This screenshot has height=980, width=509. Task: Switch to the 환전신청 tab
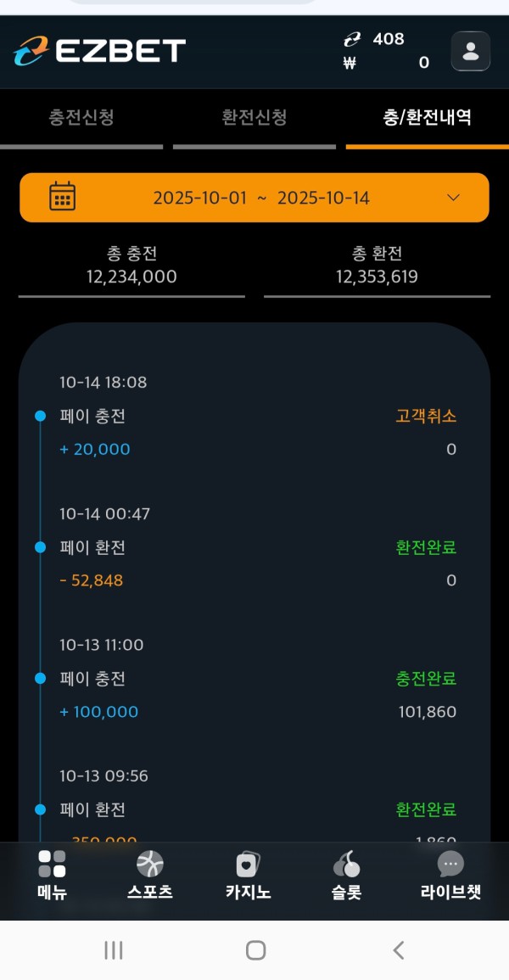pyautogui.click(x=255, y=118)
